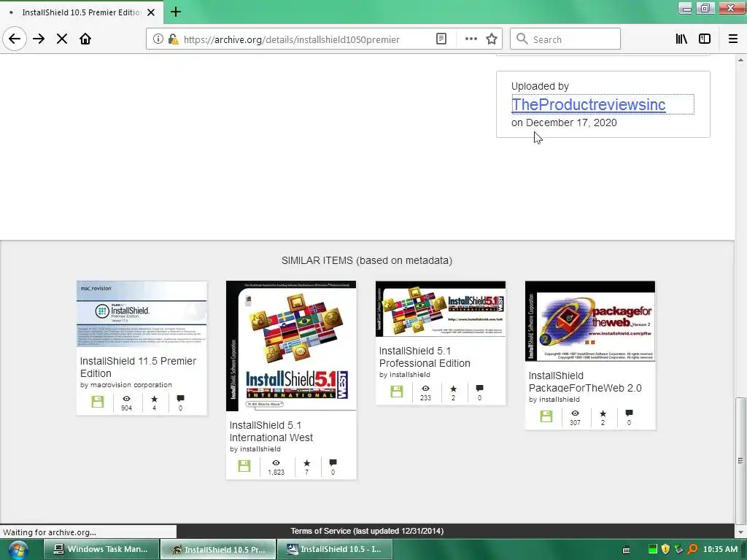The image size is (747, 560).
Task: Click the scrollbar down arrow
Action: click(x=740, y=532)
